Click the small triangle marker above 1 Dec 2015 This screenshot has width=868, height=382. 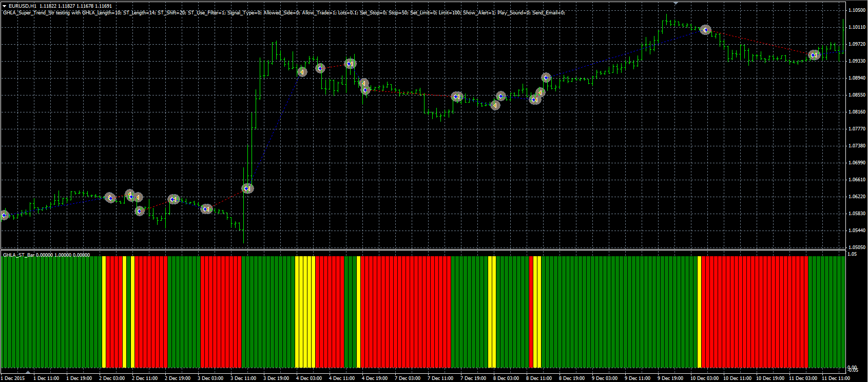pos(28,372)
